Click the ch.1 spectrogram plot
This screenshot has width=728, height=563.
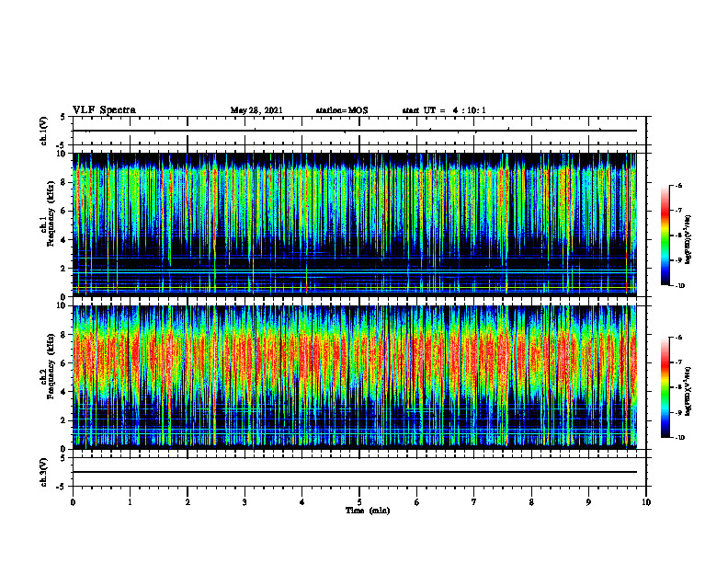[355, 224]
